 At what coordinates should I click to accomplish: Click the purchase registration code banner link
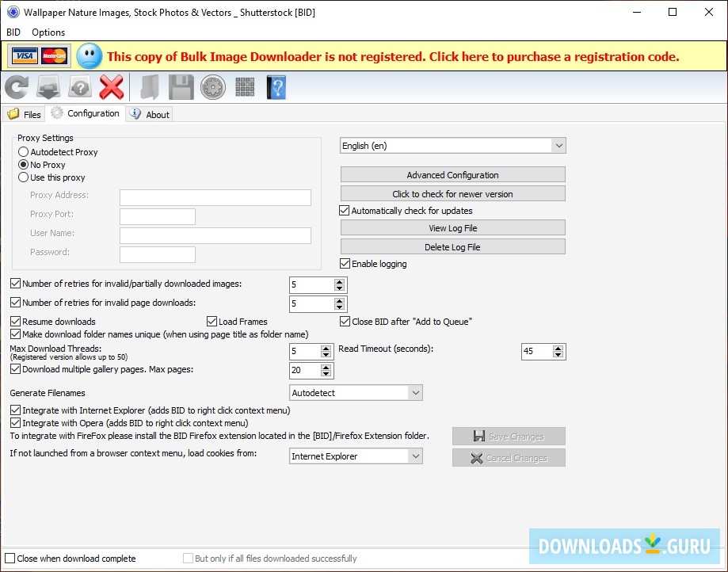coord(393,56)
